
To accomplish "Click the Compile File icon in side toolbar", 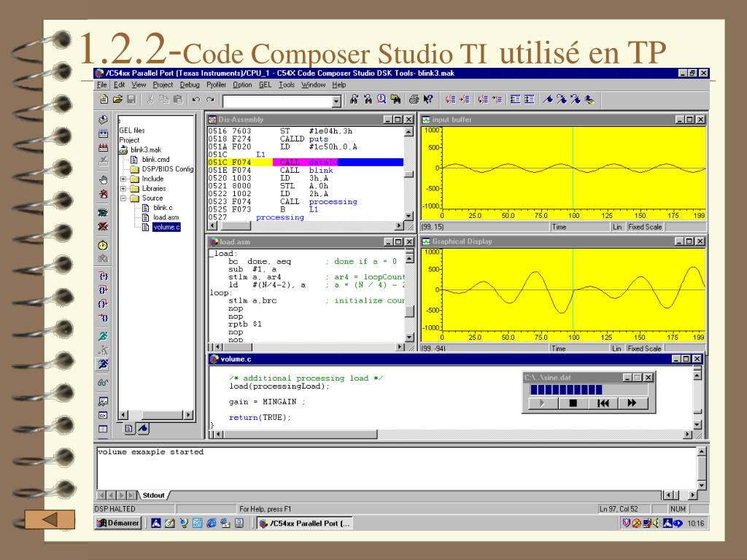I will tap(103, 120).
